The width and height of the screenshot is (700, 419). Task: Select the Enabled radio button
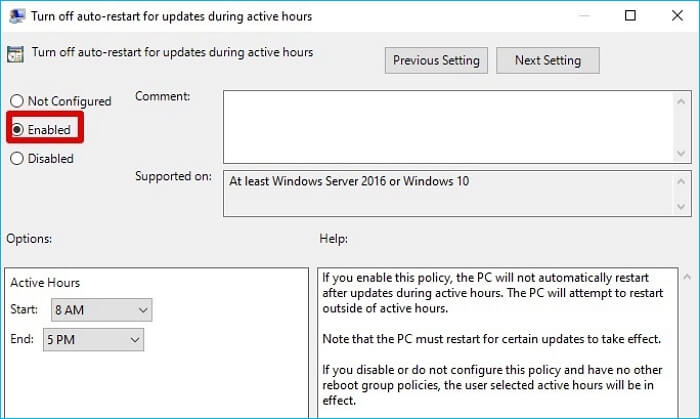pos(17,130)
